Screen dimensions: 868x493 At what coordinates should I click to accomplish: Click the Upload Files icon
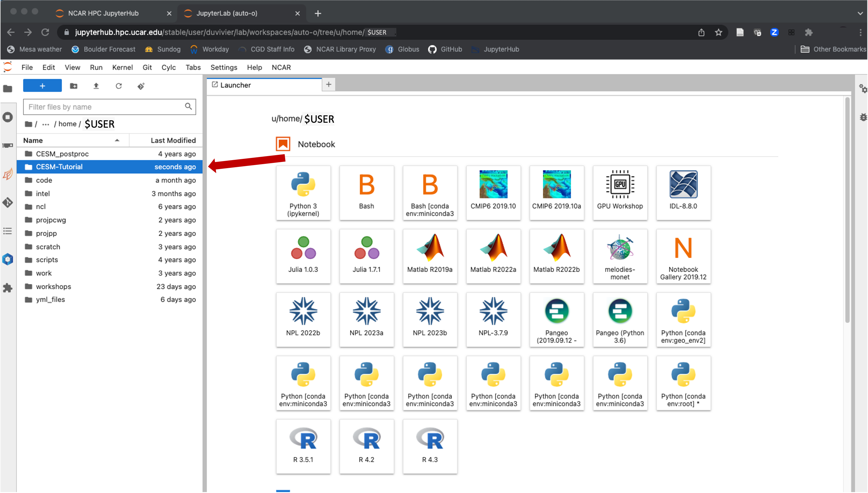96,86
